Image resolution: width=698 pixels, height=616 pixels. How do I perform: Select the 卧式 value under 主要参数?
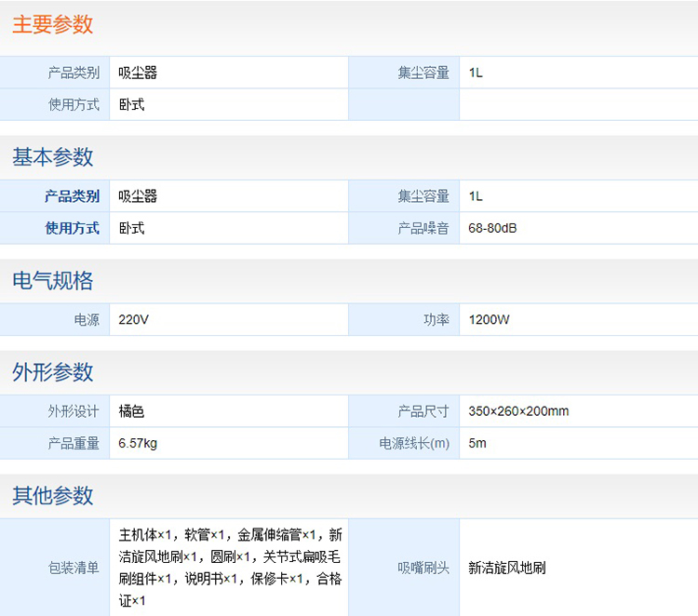pos(131,104)
